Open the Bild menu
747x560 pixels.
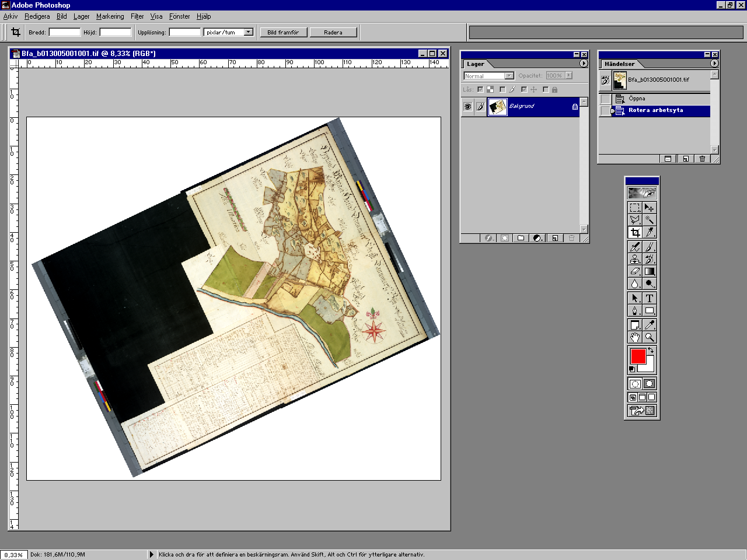click(x=62, y=16)
